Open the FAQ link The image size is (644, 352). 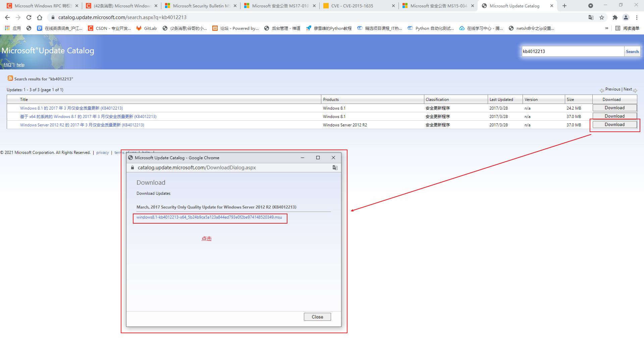click(x=7, y=64)
